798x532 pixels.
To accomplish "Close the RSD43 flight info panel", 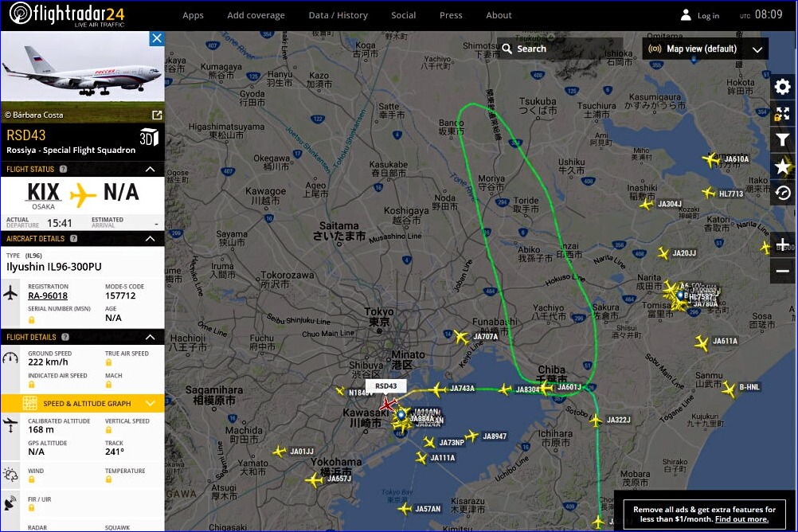I will click(157, 38).
